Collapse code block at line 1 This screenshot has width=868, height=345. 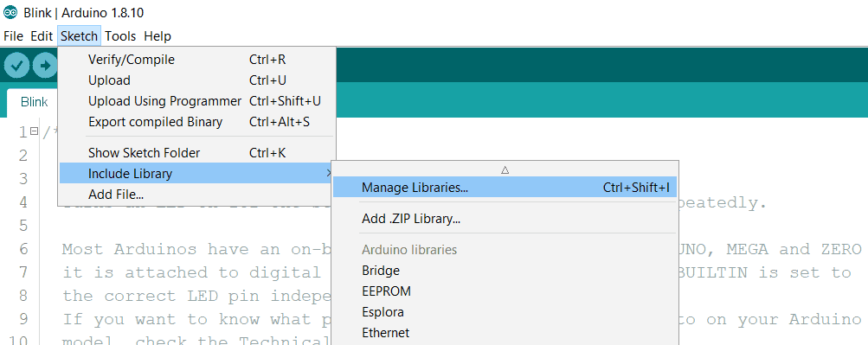pyautogui.click(x=34, y=131)
